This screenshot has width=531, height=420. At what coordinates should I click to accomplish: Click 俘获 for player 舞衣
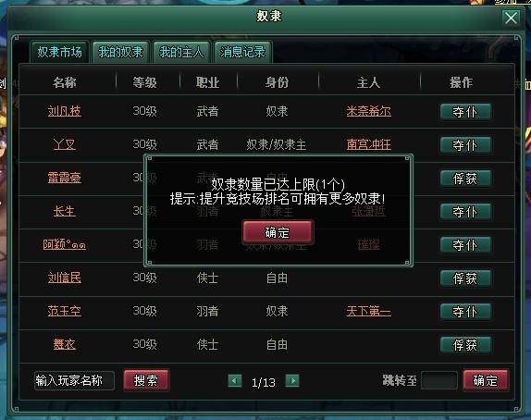point(465,345)
